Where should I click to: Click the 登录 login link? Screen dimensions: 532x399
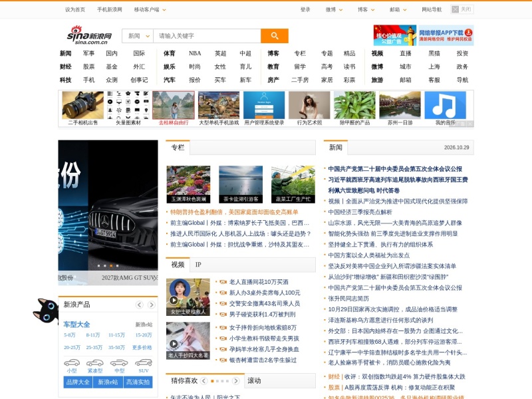point(305,10)
